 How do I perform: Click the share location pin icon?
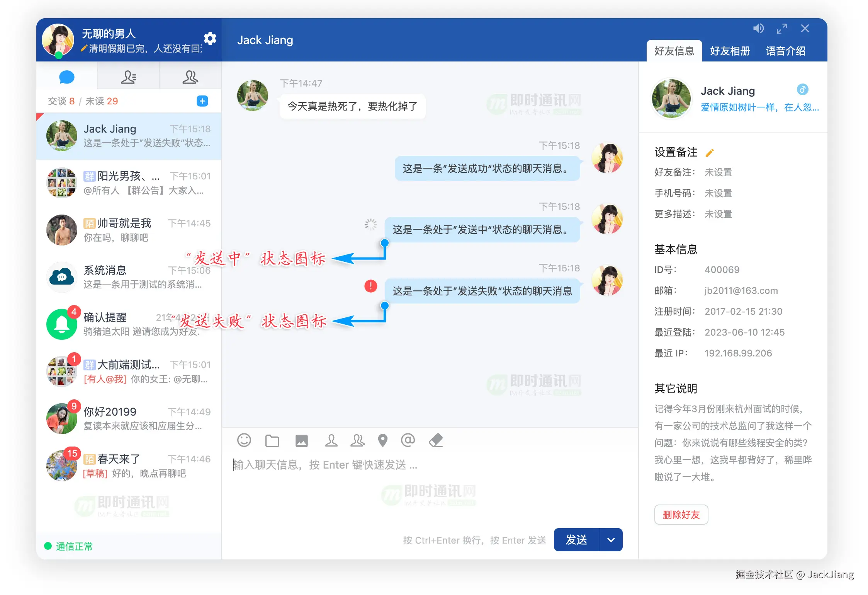click(382, 440)
